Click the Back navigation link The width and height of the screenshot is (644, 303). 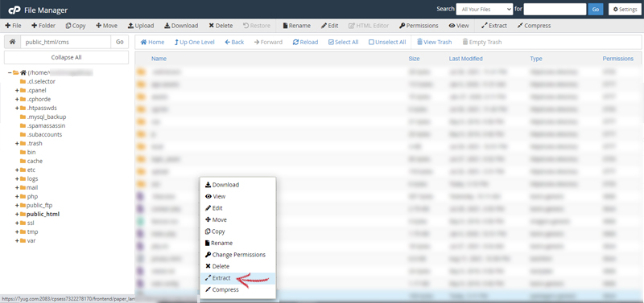234,42
